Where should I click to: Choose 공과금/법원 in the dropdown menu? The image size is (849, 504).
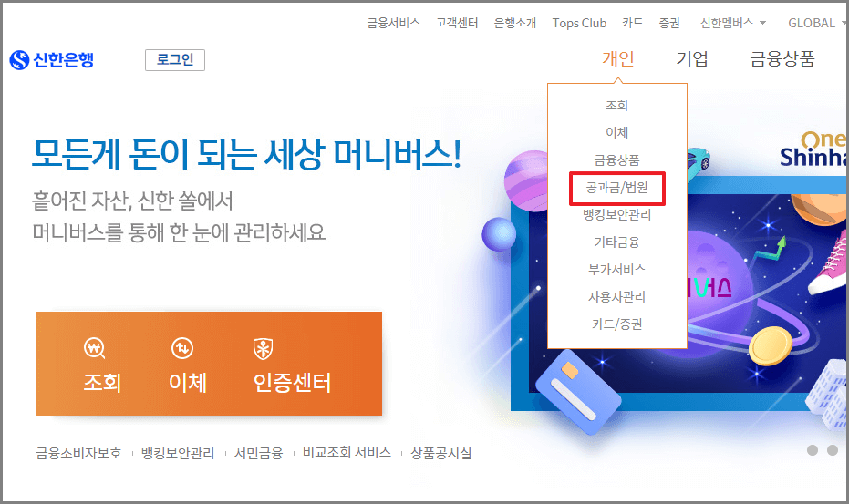click(616, 188)
